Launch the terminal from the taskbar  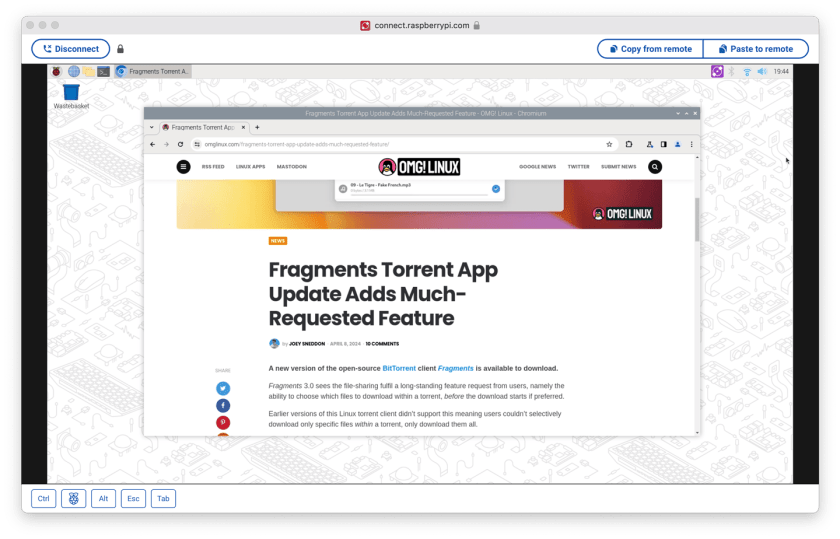pyautogui.click(x=103, y=71)
